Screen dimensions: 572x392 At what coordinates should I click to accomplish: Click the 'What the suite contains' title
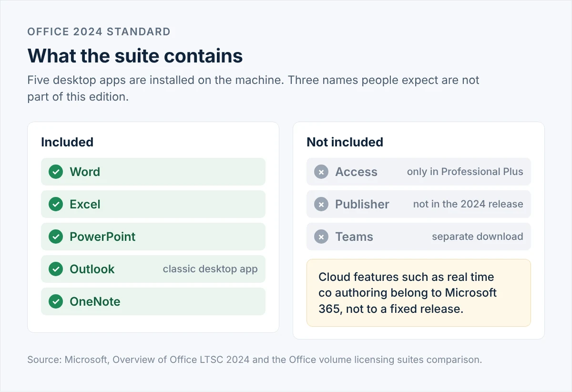coord(135,56)
